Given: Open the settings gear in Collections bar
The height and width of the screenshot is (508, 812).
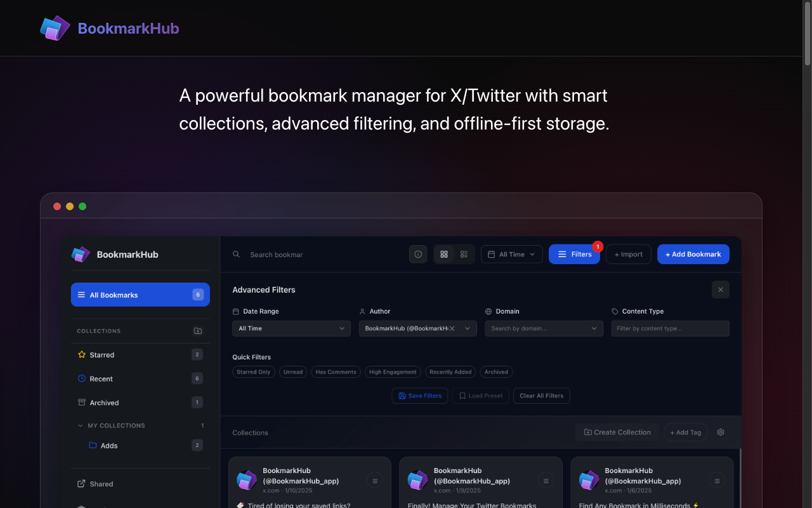Looking at the screenshot, I should (x=721, y=432).
